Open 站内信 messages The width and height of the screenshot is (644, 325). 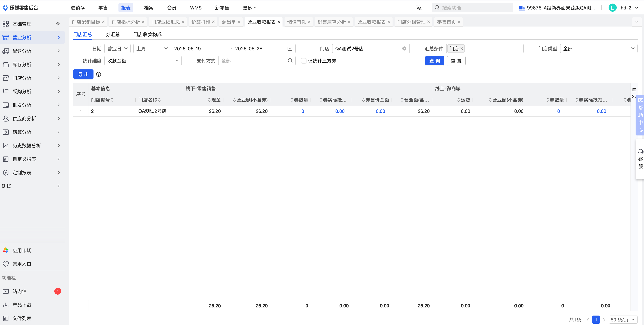pos(33,291)
